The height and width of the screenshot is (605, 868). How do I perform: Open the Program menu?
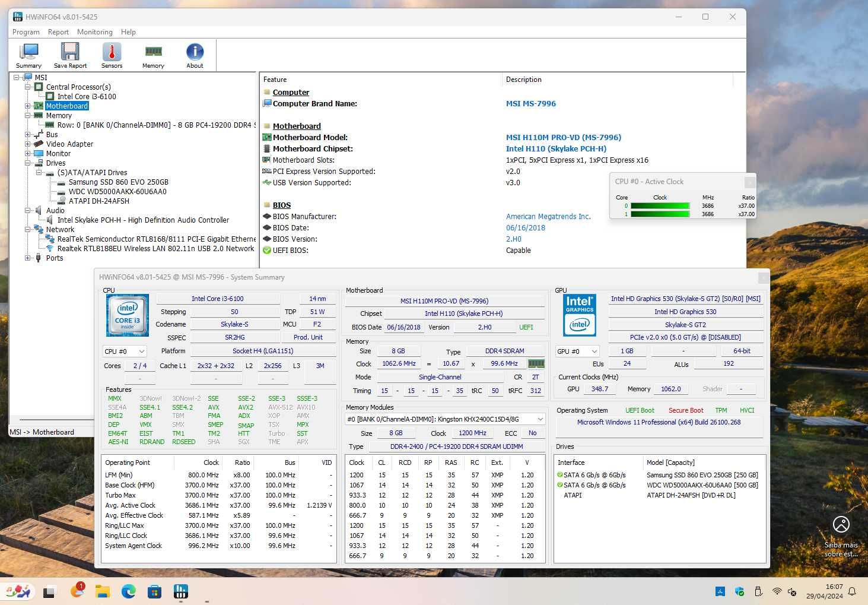click(26, 32)
